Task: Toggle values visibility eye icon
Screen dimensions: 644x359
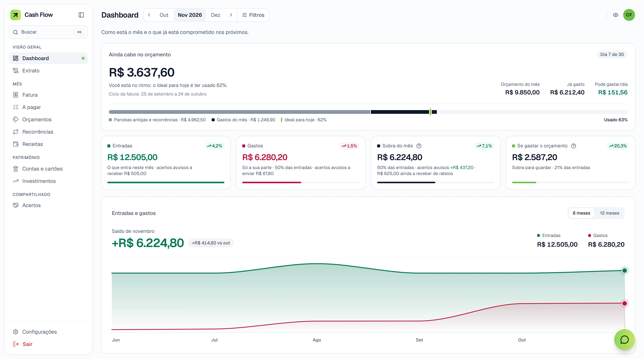Action: click(615, 15)
